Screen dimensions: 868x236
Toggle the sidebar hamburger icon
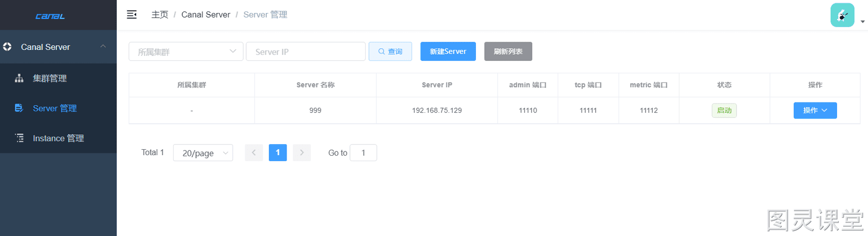point(132,15)
